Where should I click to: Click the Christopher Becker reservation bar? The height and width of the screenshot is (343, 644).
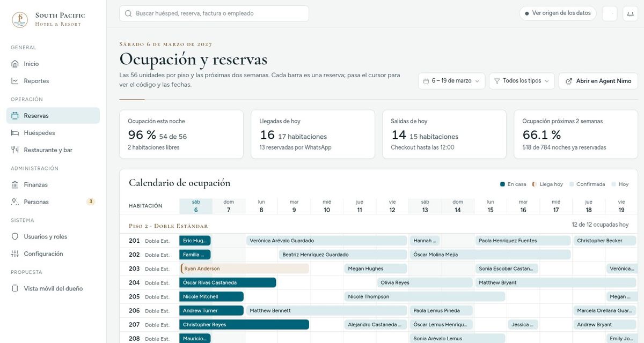click(606, 241)
